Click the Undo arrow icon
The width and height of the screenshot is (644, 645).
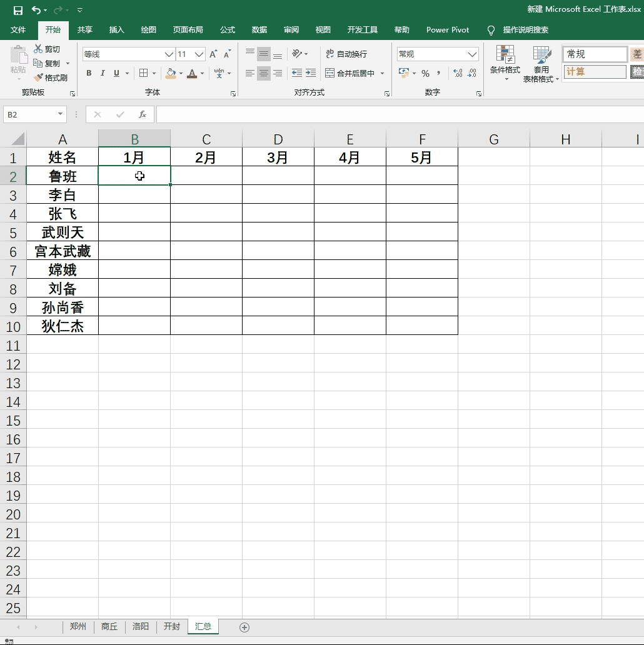point(36,10)
